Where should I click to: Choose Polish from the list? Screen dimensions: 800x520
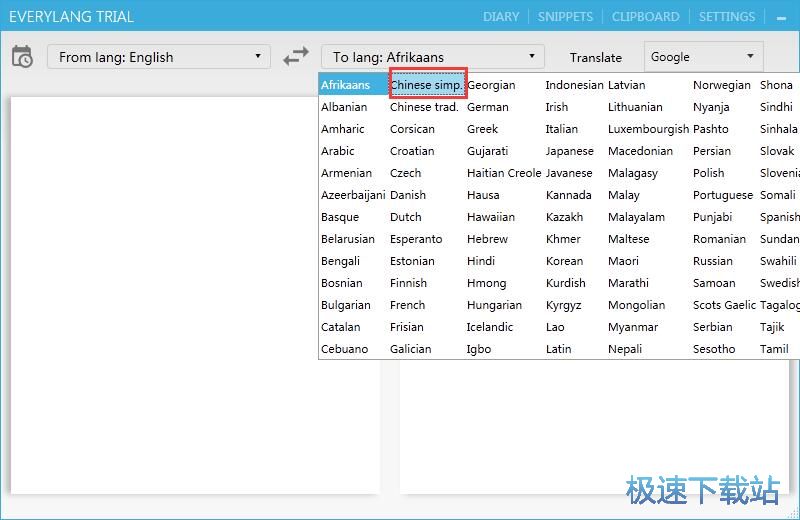709,172
